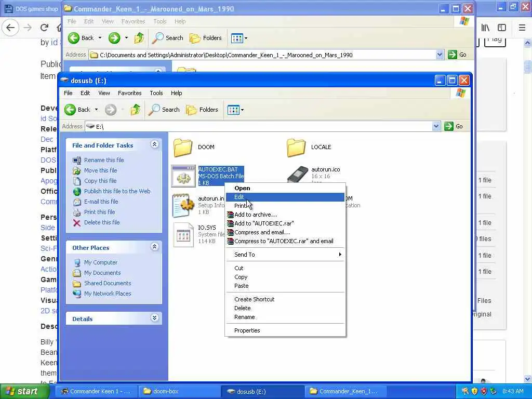532x399 pixels.
Task: Select the IO.SYS system file icon
Action: (183, 234)
